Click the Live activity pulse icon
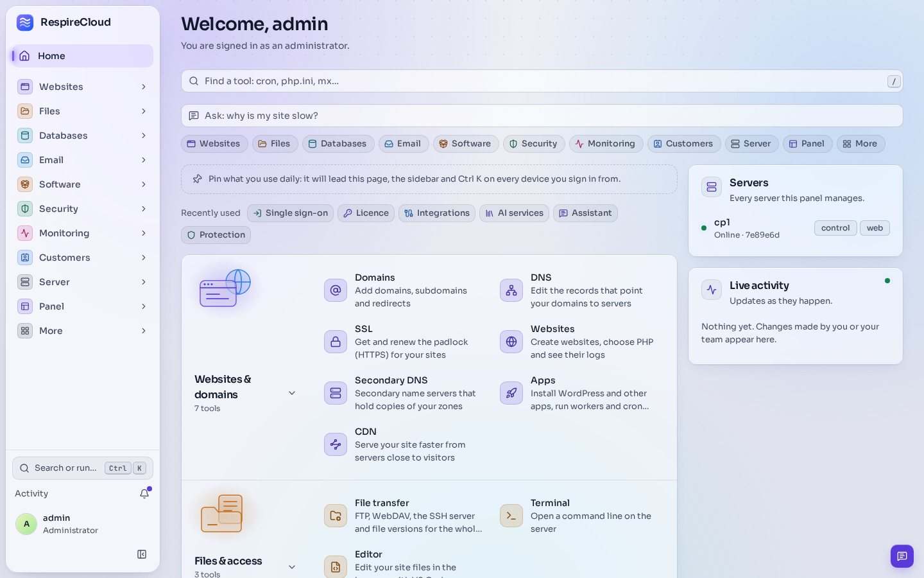 tap(712, 290)
